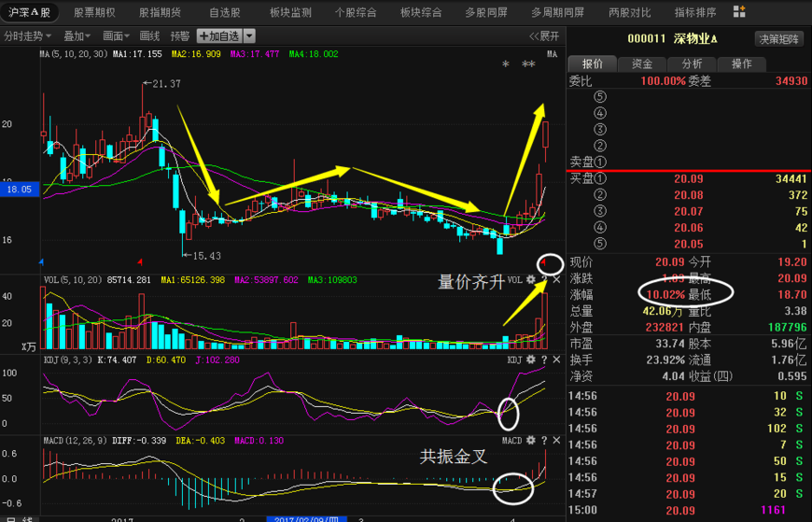Click the stock name 深物业A
The width and height of the screenshot is (812, 522).
695,39
